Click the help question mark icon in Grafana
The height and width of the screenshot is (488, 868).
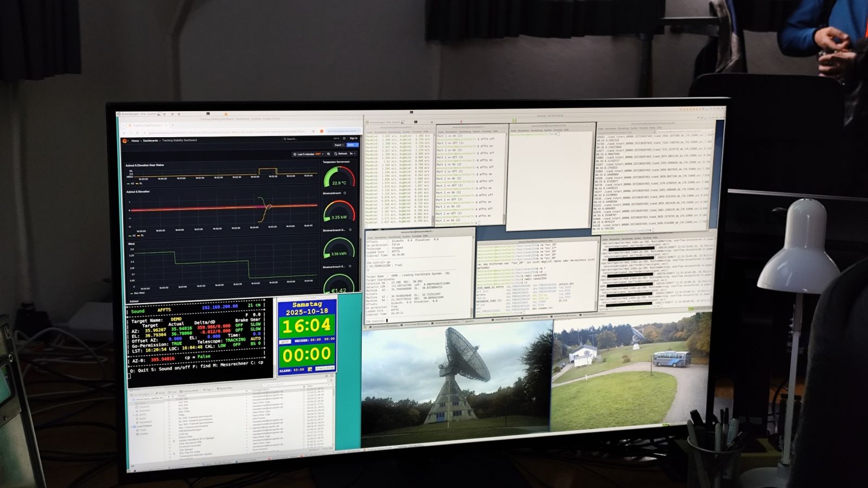[x=344, y=139]
